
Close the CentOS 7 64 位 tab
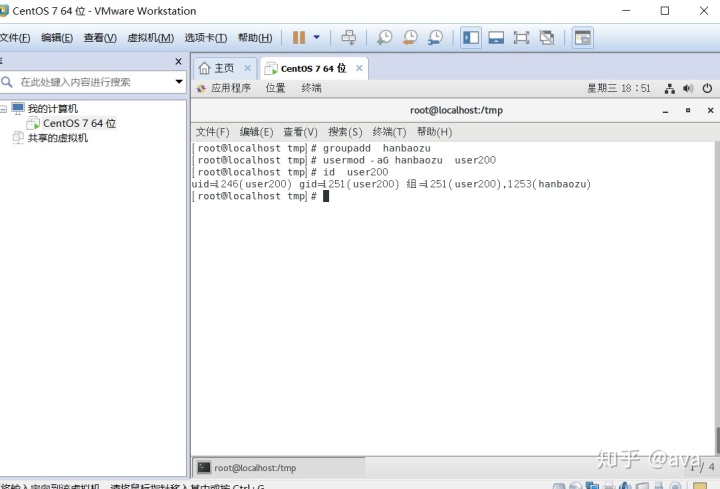coord(359,68)
